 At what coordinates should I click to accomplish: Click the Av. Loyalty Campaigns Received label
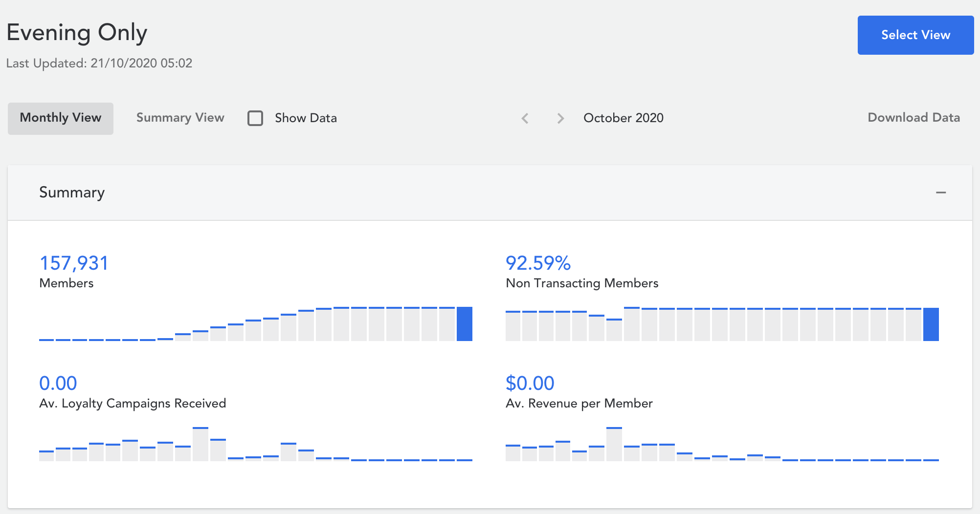(133, 404)
